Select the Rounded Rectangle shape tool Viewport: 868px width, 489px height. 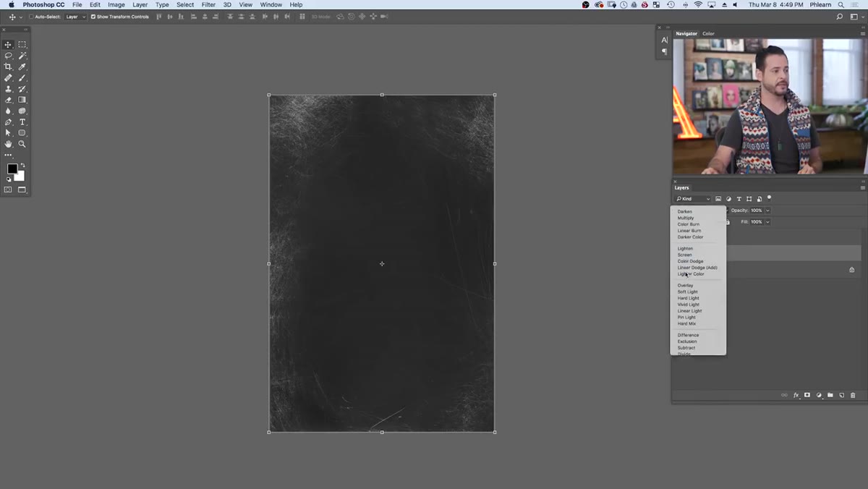(22, 133)
